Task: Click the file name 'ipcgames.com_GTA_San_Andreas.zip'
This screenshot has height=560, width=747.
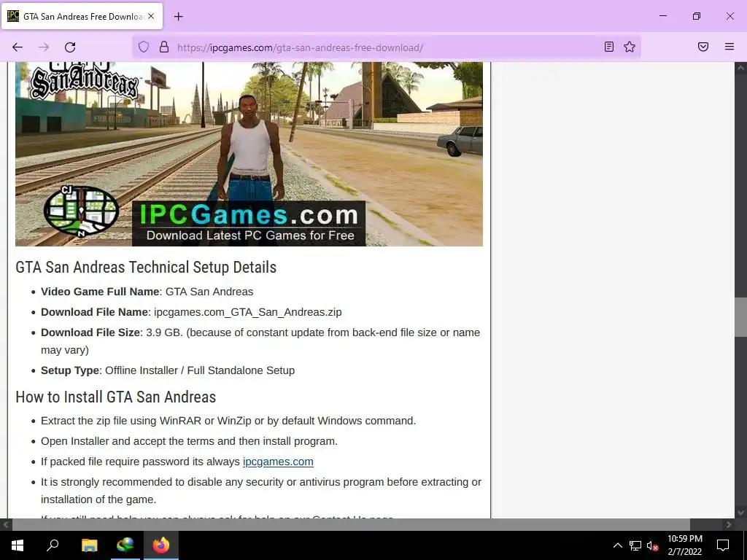Action: pyautogui.click(x=248, y=312)
